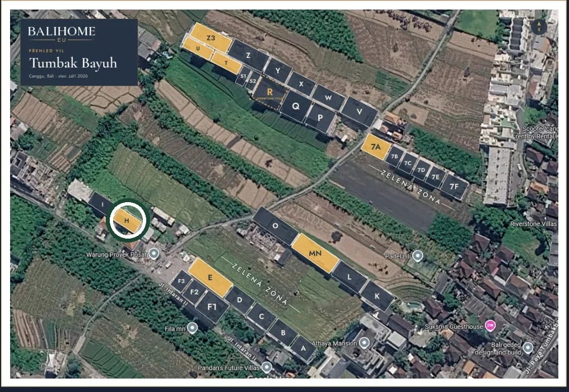Select the yellow plot Z3
Image resolution: width=569 pixels, height=392 pixels.
[211, 38]
